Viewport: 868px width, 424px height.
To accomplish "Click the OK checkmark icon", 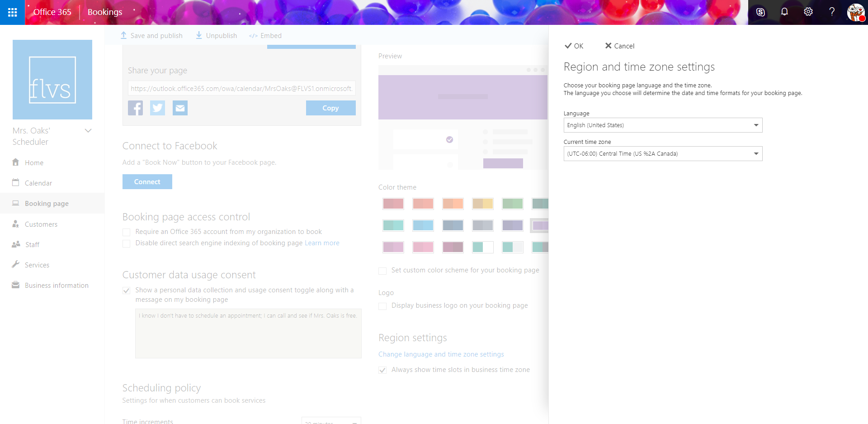I will point(568,46).
